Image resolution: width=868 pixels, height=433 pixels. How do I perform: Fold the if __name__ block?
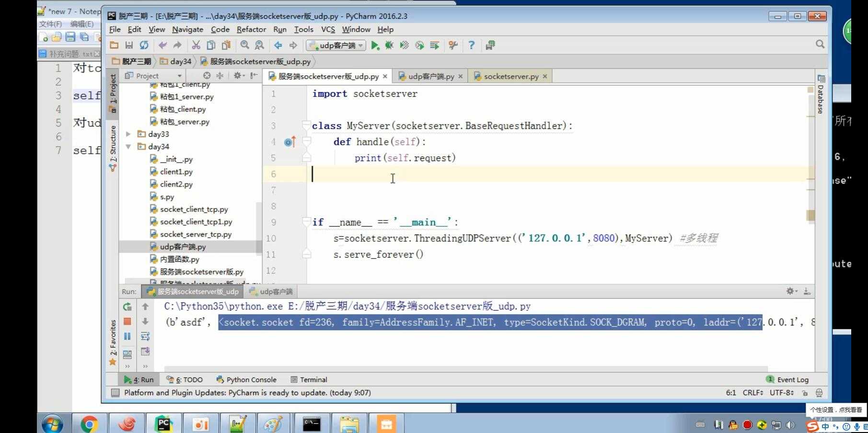point(307,222)
